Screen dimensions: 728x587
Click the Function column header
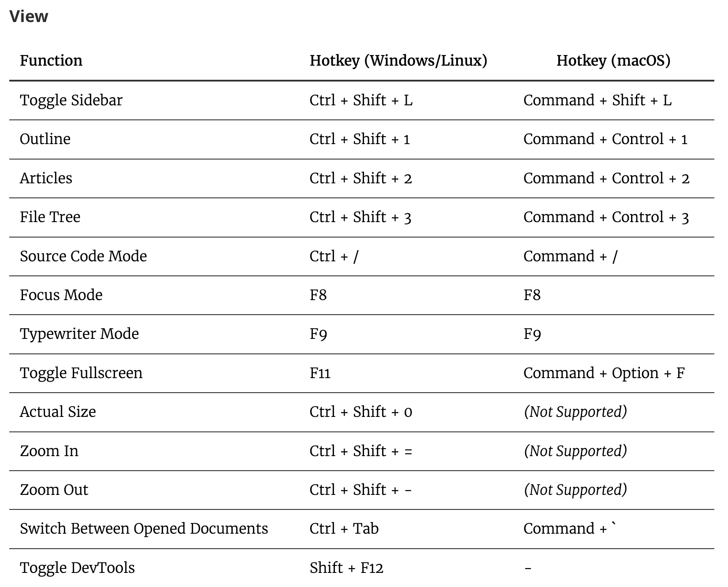pos(51,60)
